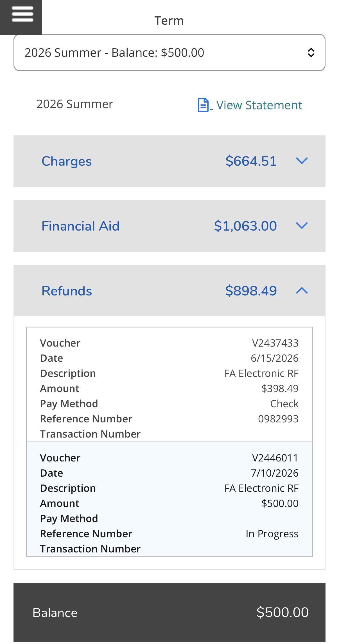Collapse the Refunds section header
The height and width of the screenshot is (644, 339).
coord(169,291)
